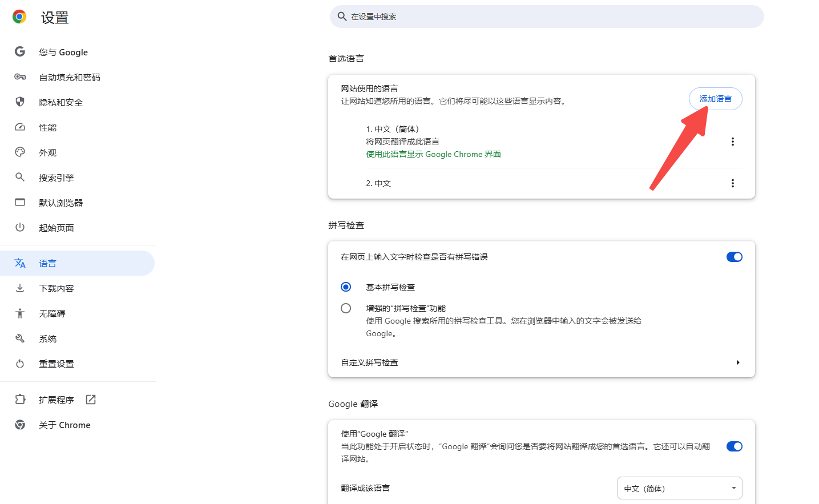This screenshot has height=504, width=819.
Task: Click the accessibility icon for 无障碍
Action: (x=20, y=313)
